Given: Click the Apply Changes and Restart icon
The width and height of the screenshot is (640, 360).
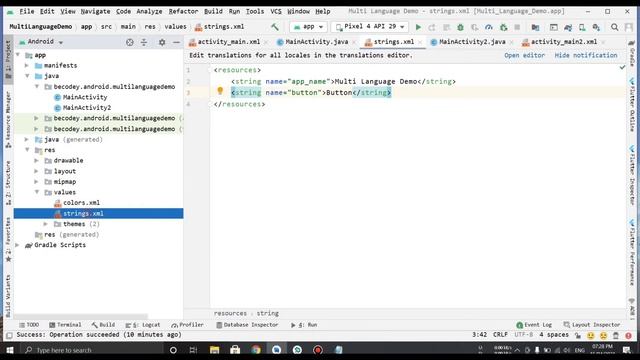Looking at the screenshot, I should (x=432, y=27).
